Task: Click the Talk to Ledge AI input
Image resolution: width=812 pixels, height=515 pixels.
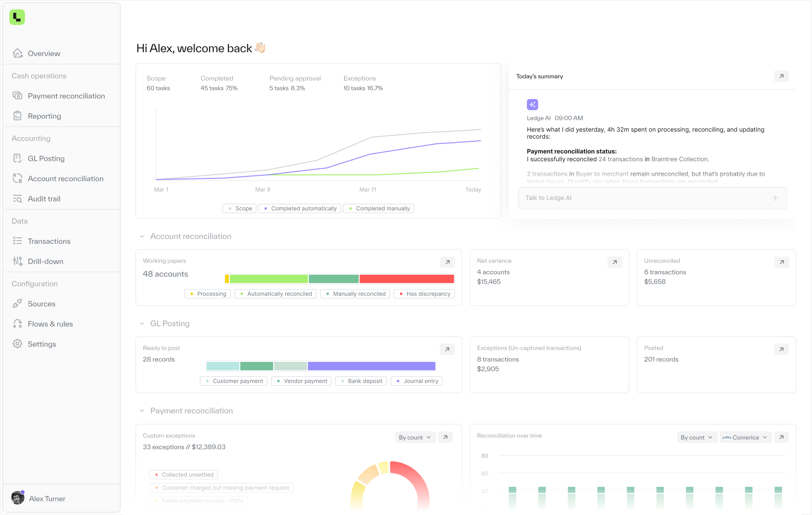Action: coord(652,198)
